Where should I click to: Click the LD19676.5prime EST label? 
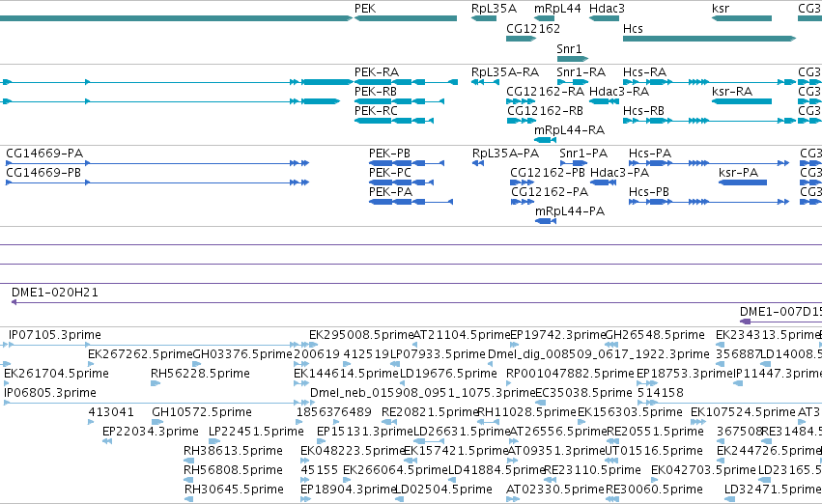click(x=448, y=374)
